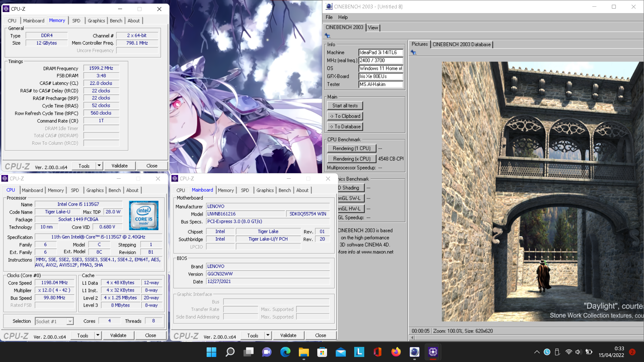Viewport: 644px width, 362px height.
Task: Edit MHz real freq field
Action: point(381,60)
